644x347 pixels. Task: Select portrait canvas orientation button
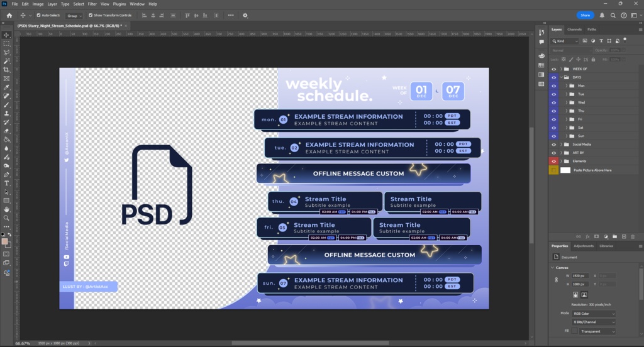[x=575, y=295]
